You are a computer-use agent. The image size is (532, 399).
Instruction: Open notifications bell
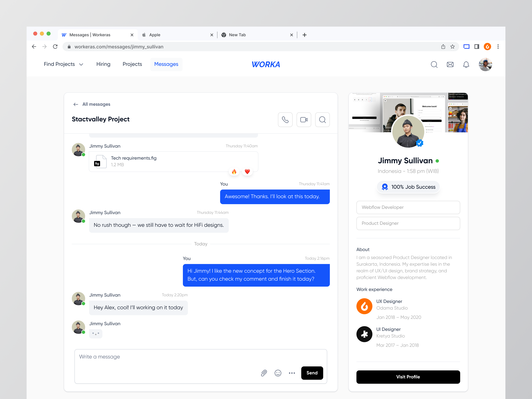(466, 65)
